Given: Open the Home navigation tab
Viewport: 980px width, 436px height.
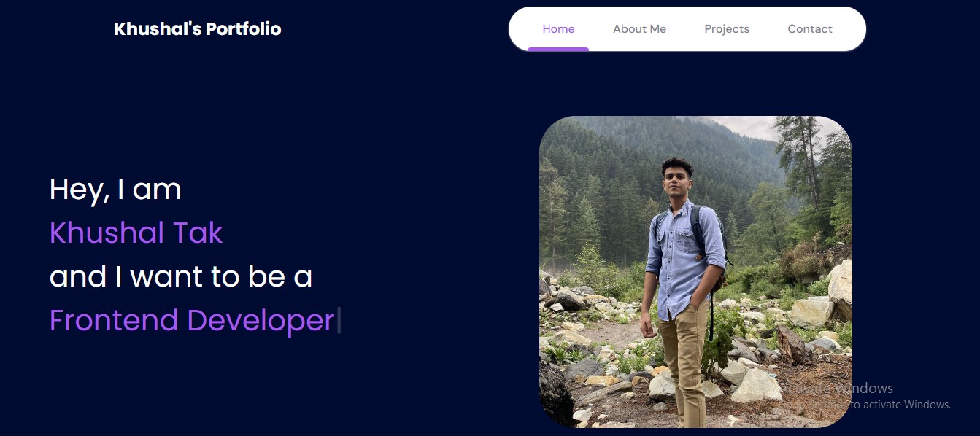Looking at the screenshot, I should 558,29.
